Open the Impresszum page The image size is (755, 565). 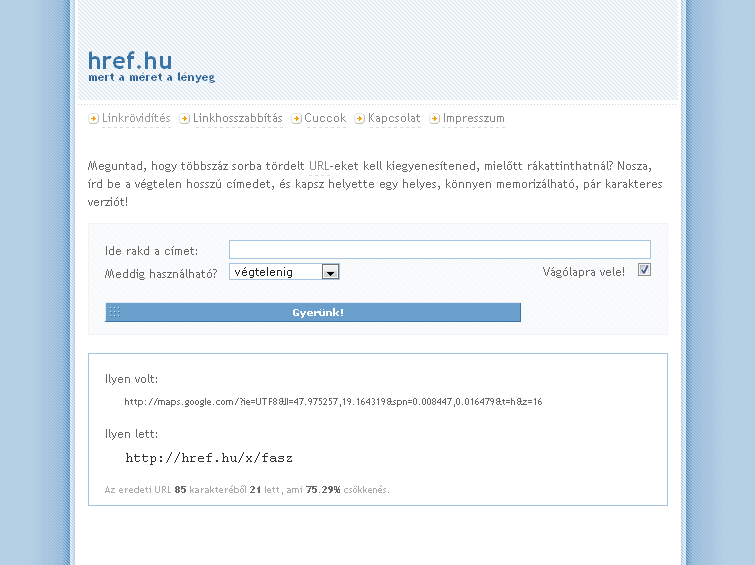pos(474,118)
